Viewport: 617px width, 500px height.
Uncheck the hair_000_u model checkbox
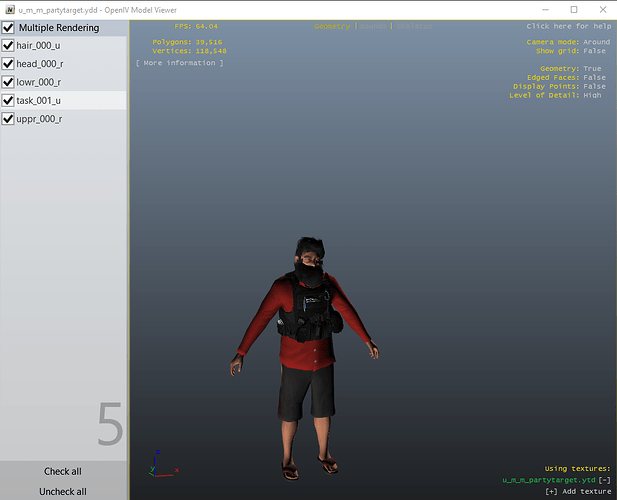tap(9, 46)
